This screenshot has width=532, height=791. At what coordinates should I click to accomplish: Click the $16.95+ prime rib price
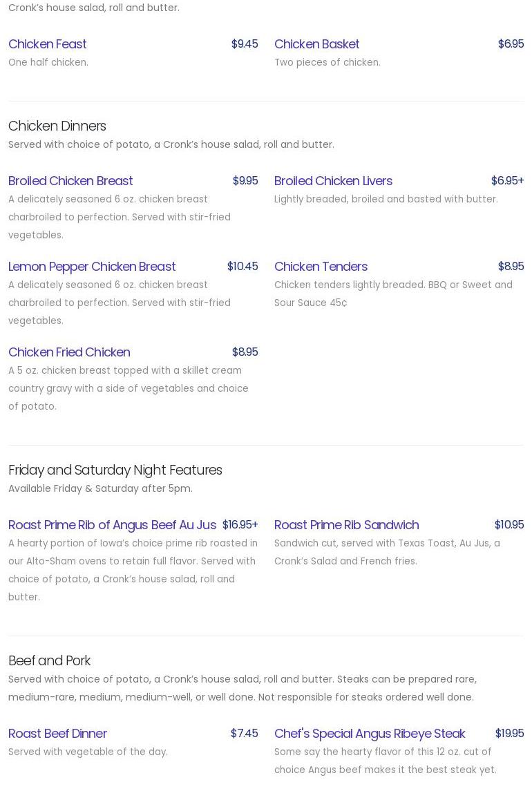pos(240,524)
